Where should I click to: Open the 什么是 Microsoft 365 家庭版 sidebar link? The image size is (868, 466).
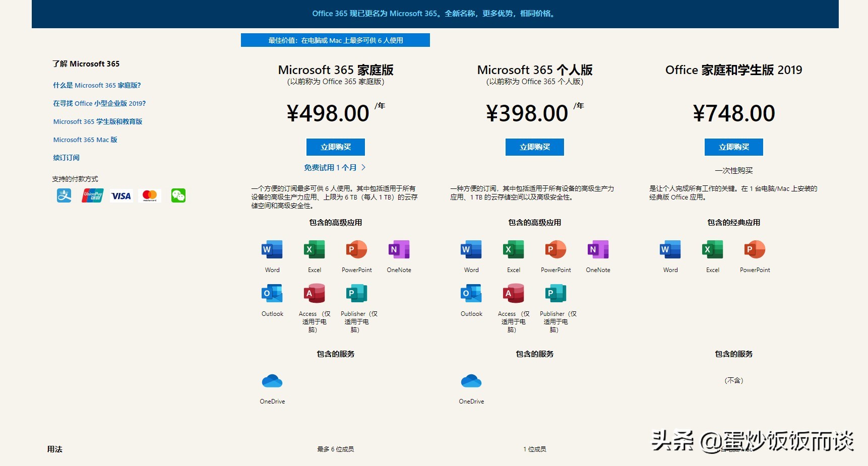coord(97,85)
